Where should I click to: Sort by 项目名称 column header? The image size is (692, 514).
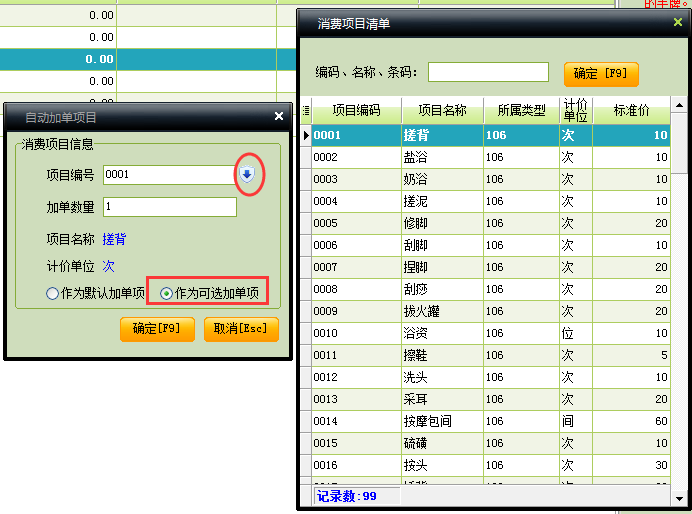point(442,111)
